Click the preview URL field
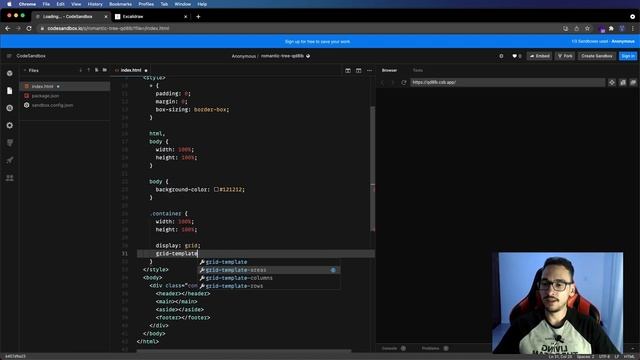This screenshot has width=640, height=360. (x=507, y=82)
